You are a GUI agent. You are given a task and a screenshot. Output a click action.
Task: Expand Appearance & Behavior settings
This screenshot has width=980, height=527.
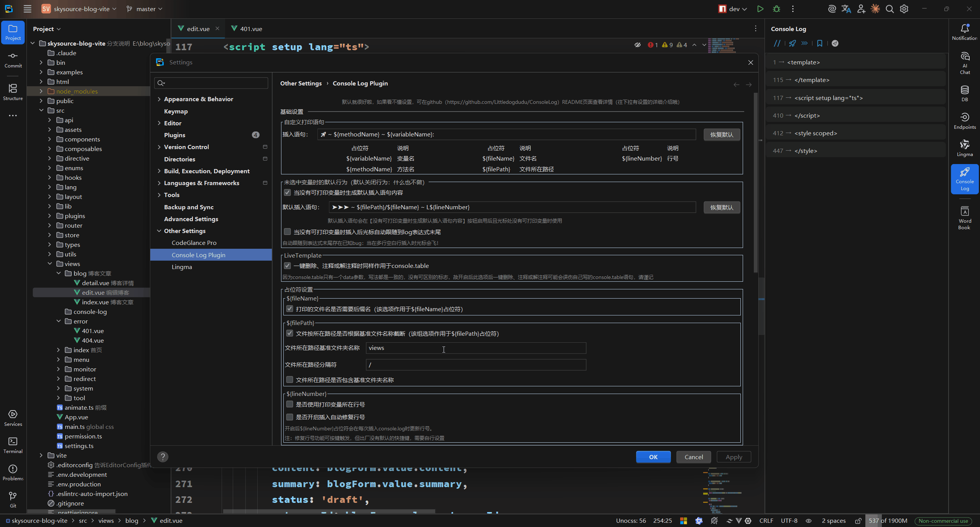[x=159, y=99]
